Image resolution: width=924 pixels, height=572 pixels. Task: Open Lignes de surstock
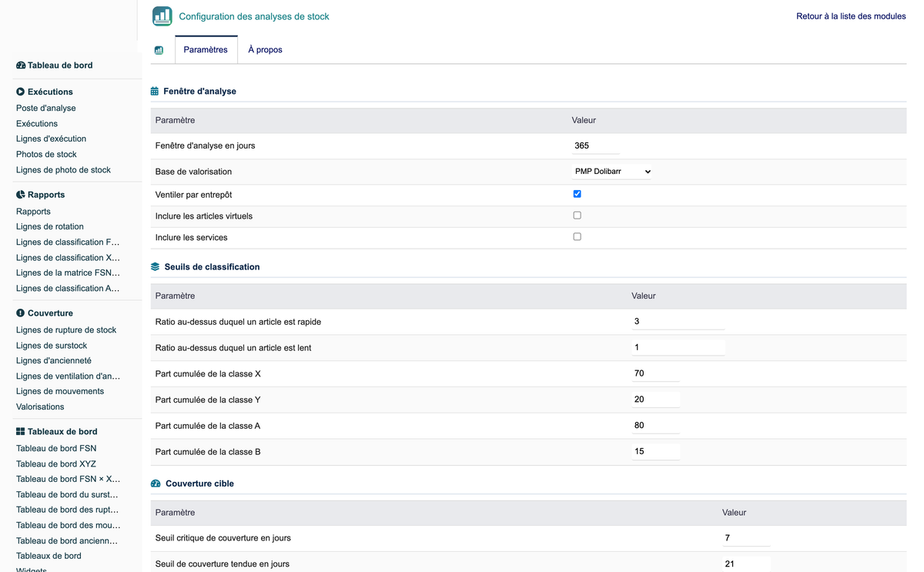(52, 346)
